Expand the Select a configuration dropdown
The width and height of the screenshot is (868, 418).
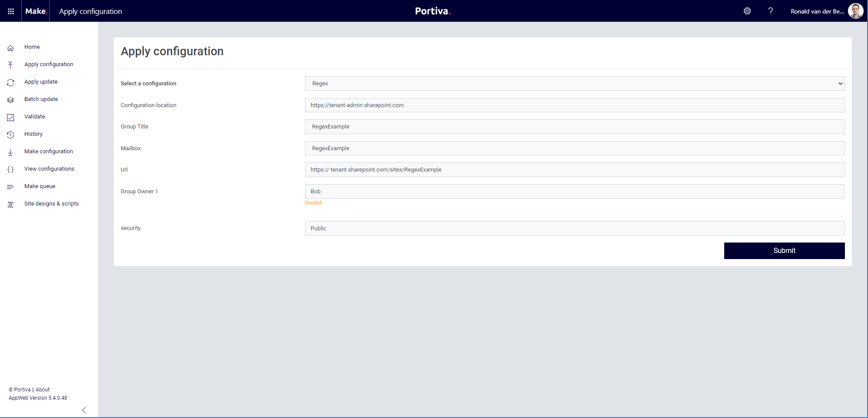pyautogui.click(x=574, y=84)
